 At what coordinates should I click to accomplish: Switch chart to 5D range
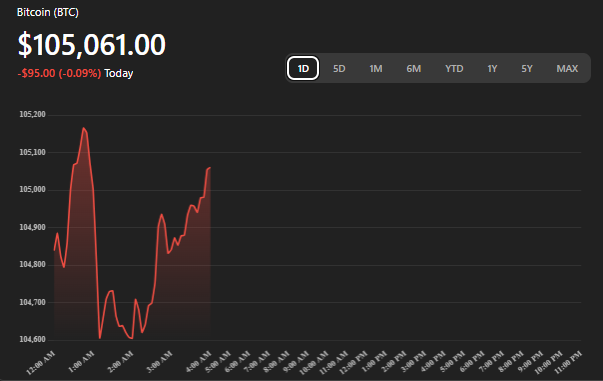(x=339, y=68)
